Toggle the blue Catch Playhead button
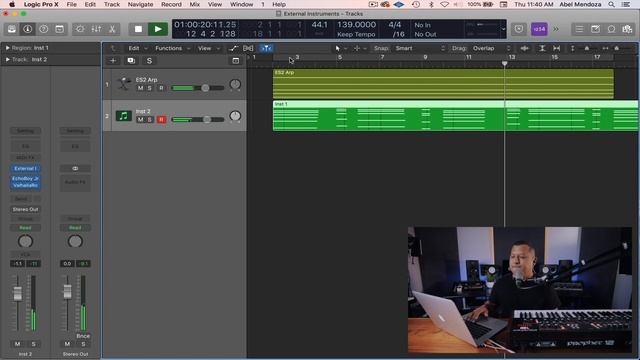The height and width of the screenshot is (360, 640). pyautogui.click(x=266, y=48)
